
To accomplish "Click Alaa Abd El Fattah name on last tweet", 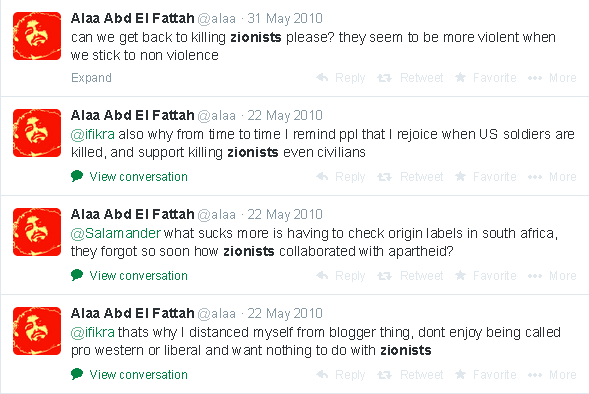I will (133, 313).
